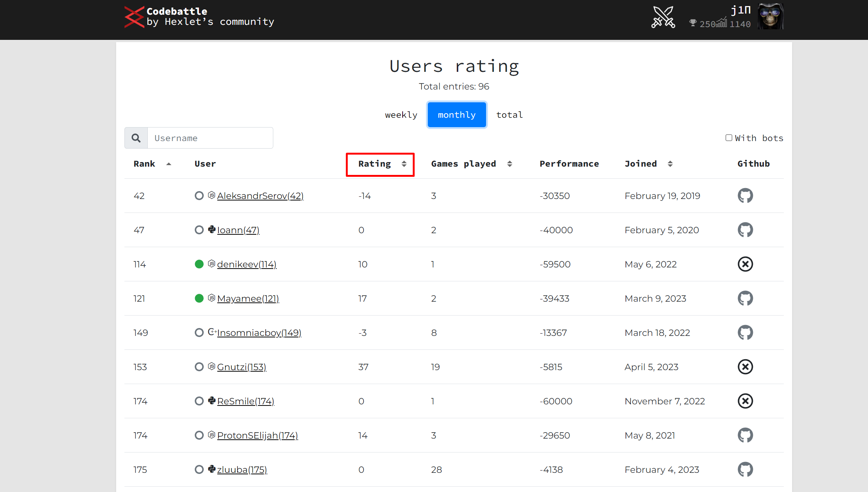Open Insomniacboy(149) user profile link

click(259, 333)
